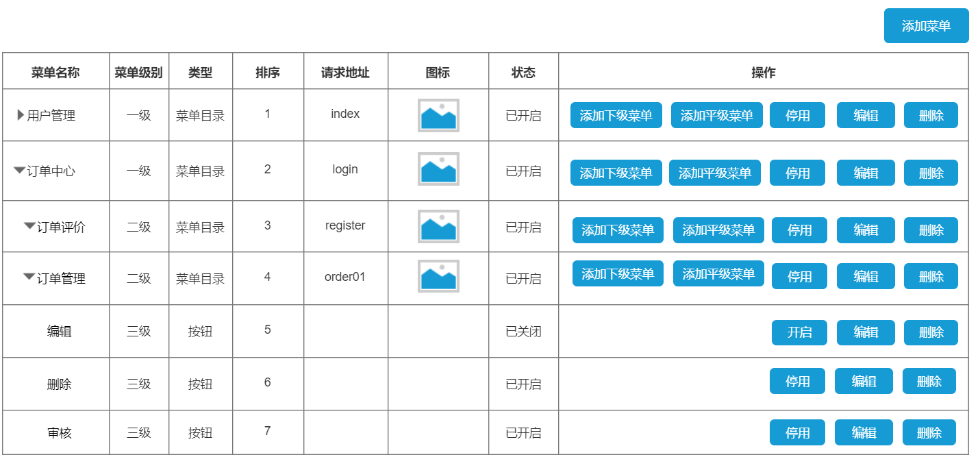Screen dimensions: 980x468
Task: Click 停用 to disable 用户管理 menu
Action: click(x=797, y=115)
